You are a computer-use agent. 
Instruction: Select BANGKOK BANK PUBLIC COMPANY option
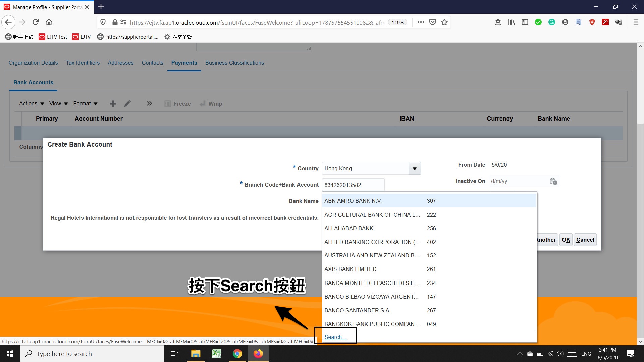[429, 324]
